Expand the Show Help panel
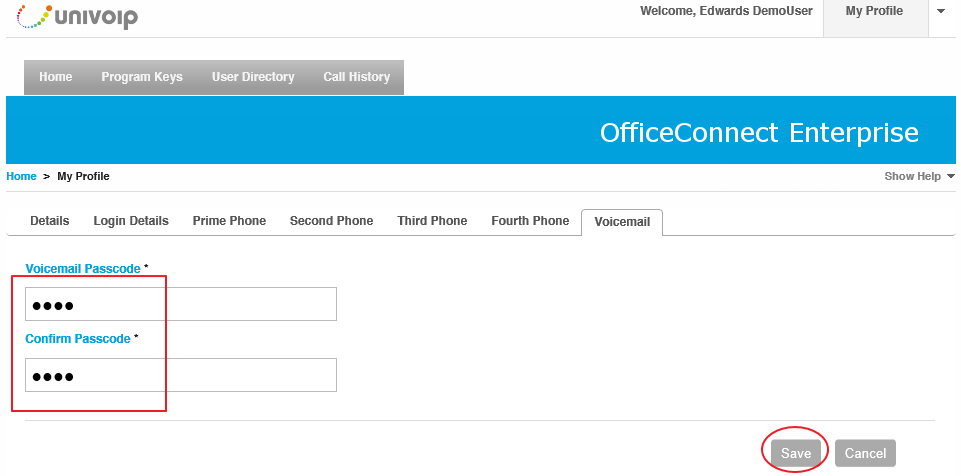This screenshot has height=476, width=961. (x=919, y=176)
